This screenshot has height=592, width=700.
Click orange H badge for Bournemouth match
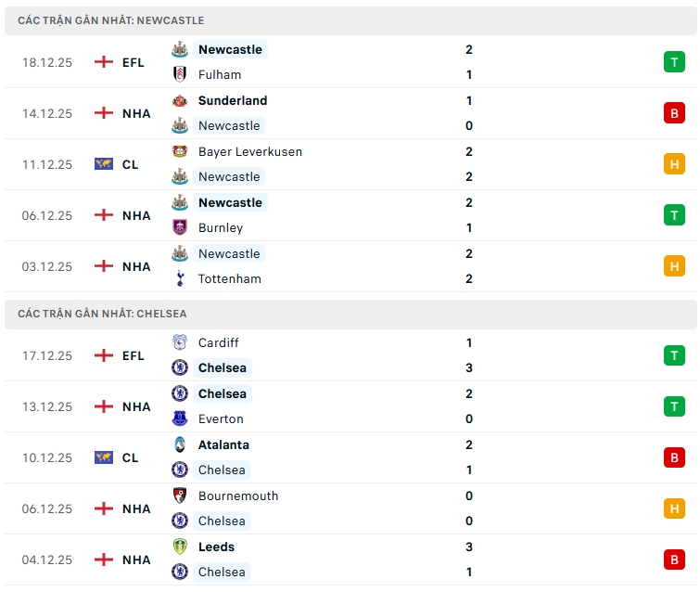tap(673, 508)
